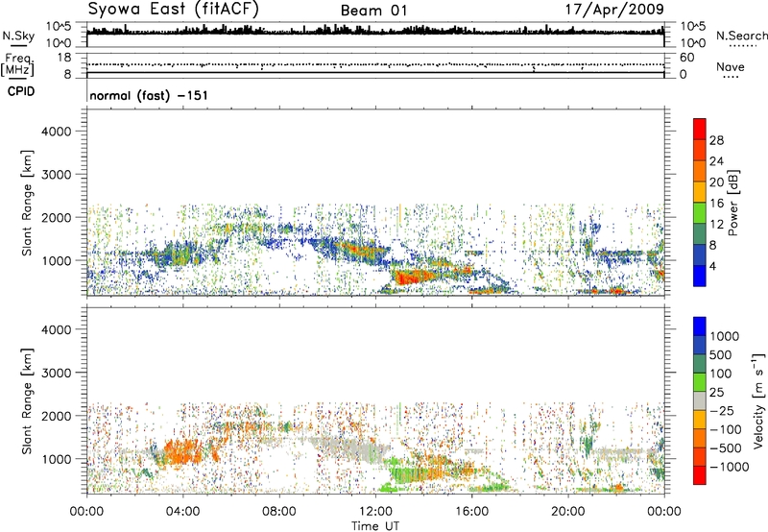Select the '4000' tick of the power panel
Viewport: 768px width, 532px height.
[x=56, y=132]
